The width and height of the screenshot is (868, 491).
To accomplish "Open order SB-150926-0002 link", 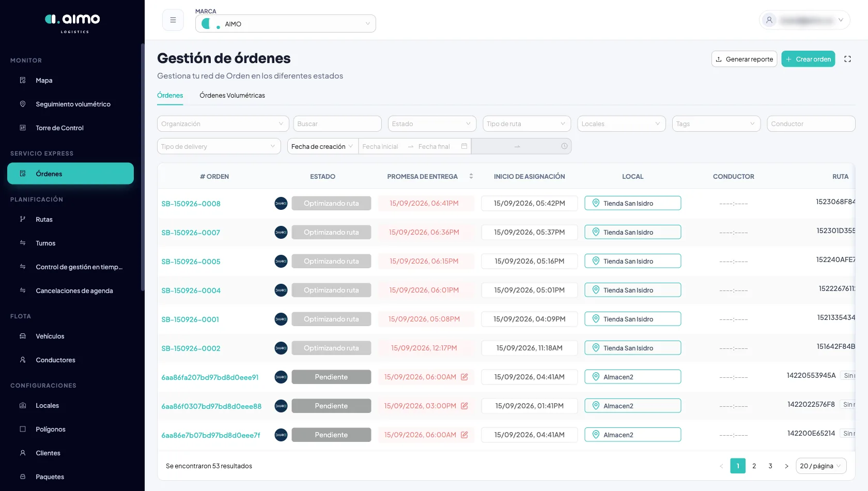I will pyautogui.click(x=191, y=348).
